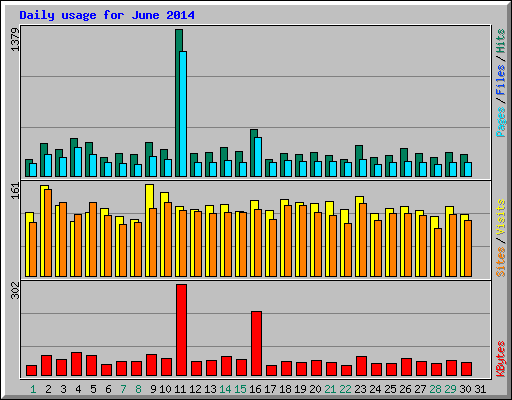Image resolution: width=512 pixels, height=400 pixels.
Task: Select the cyan files bar for day 16
Action: [258, 157]
